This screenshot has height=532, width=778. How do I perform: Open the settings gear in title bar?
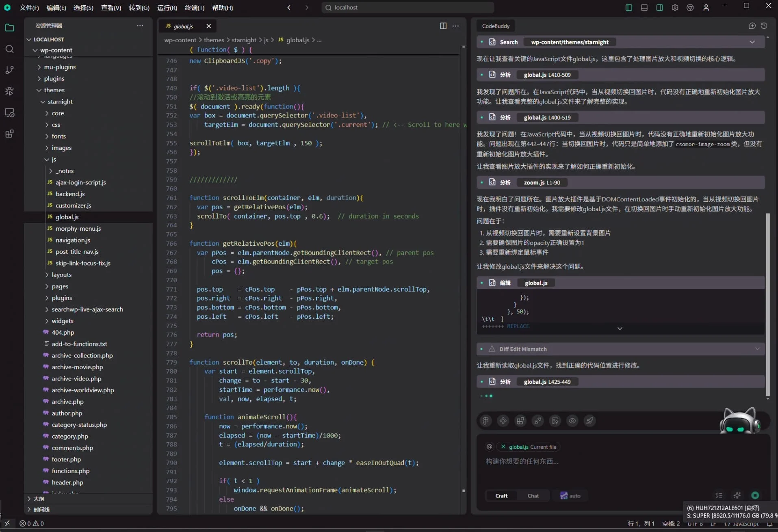675,7
